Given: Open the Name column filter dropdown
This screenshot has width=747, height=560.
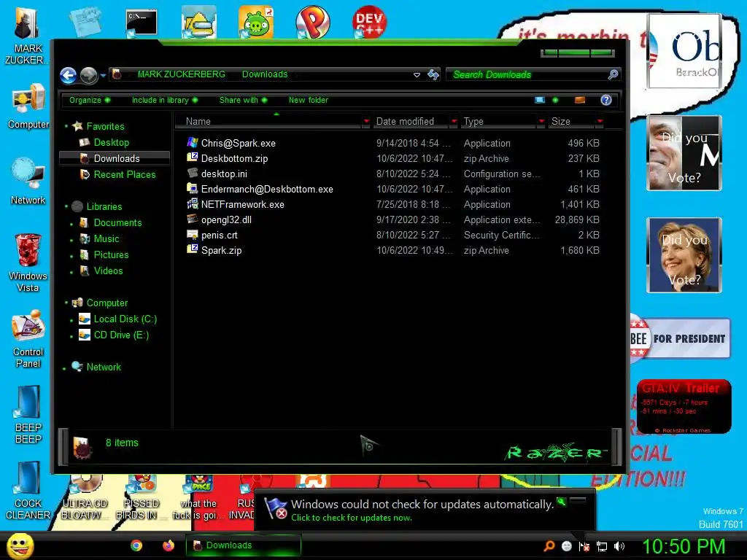Looking at the screenshot, I should point(366,122).
